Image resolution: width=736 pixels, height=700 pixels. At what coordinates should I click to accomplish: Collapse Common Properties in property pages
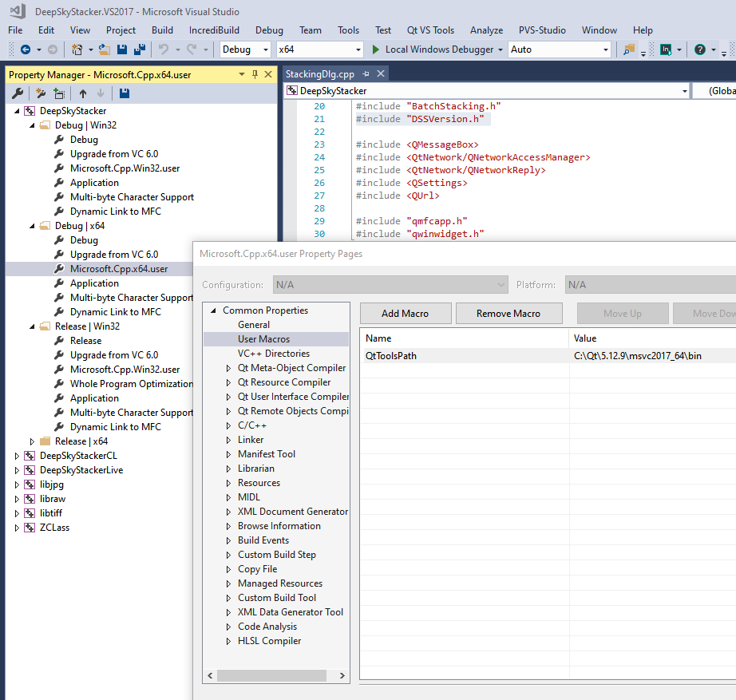coord(213,310)
